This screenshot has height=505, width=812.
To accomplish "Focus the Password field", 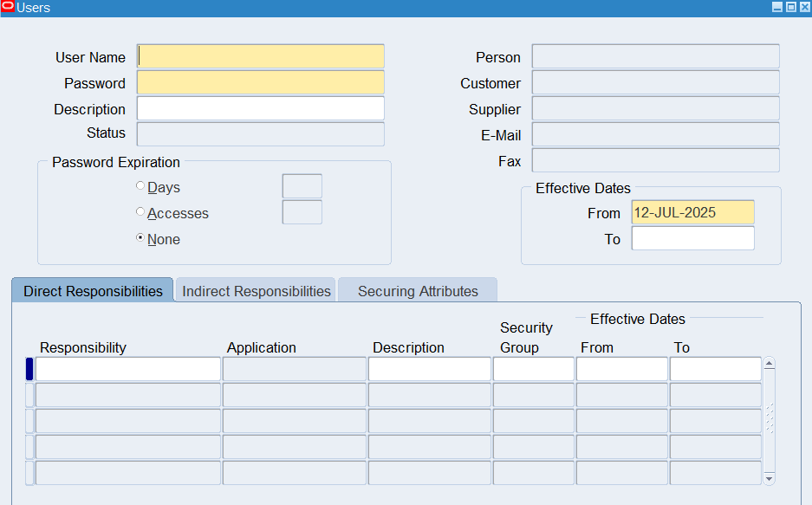I will point(260,83).
